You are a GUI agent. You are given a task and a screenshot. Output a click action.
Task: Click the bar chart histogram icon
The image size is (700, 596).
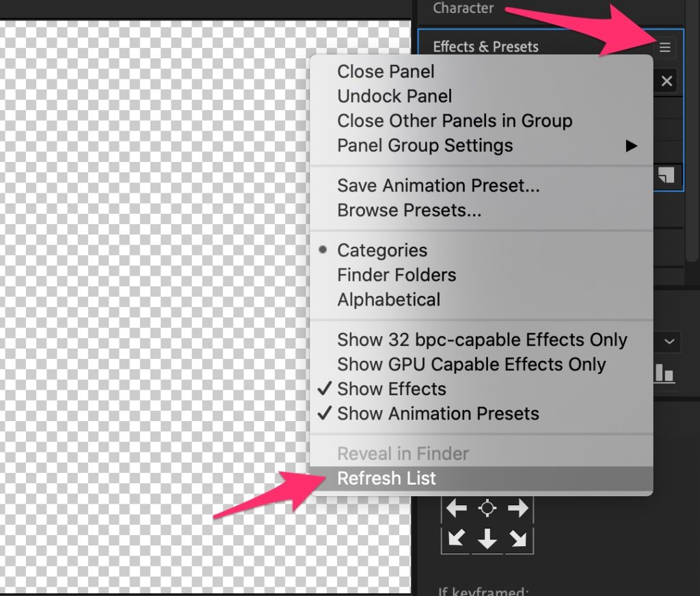tap(664, 372)
